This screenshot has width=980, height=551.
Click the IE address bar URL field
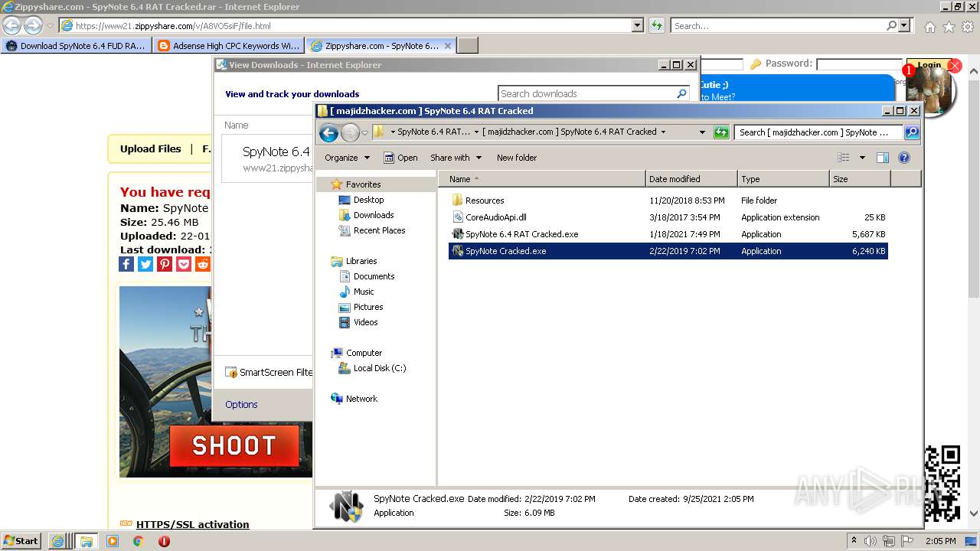(345, 26)
